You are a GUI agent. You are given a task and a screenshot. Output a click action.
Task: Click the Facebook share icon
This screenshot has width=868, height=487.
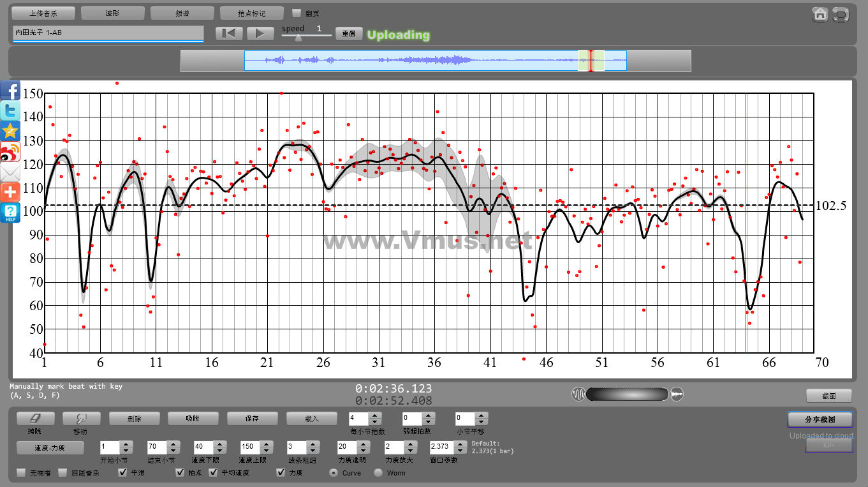click(10, 91)
